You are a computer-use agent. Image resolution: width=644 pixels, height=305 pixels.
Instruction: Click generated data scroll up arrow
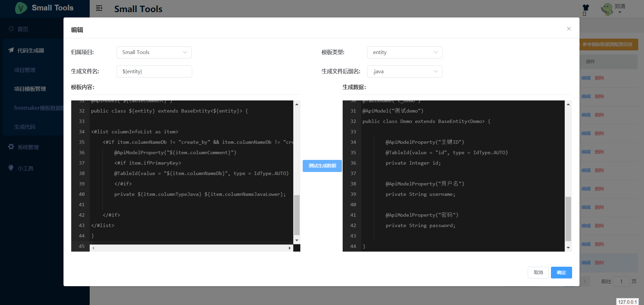568,104
